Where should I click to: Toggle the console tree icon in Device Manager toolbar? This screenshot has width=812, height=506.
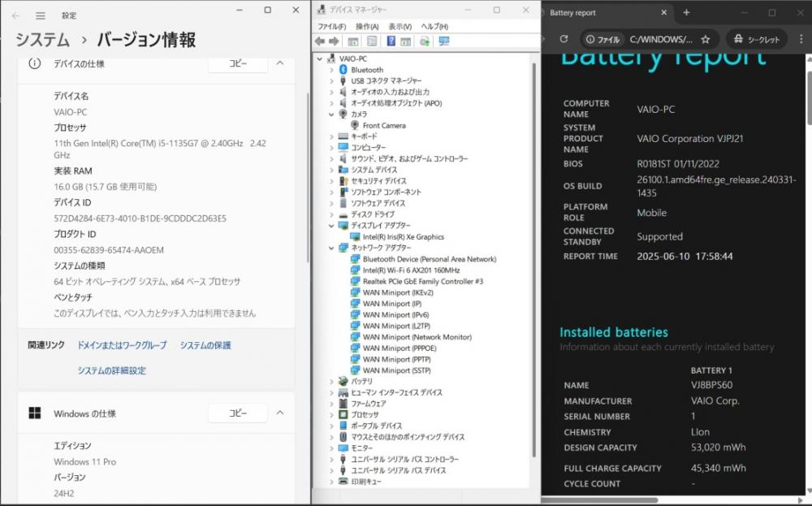tap(353, 41)
